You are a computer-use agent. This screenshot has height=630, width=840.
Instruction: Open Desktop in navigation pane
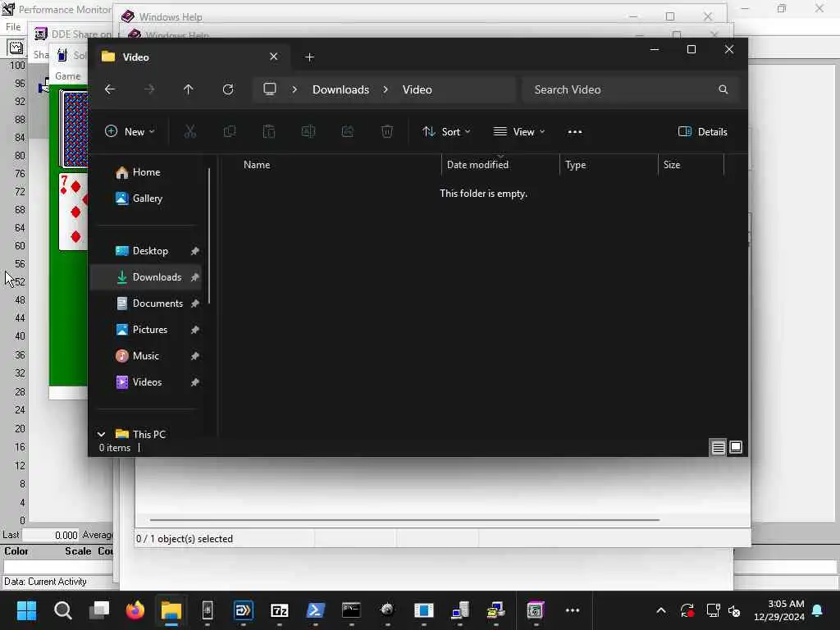click(x=146, y=251)
